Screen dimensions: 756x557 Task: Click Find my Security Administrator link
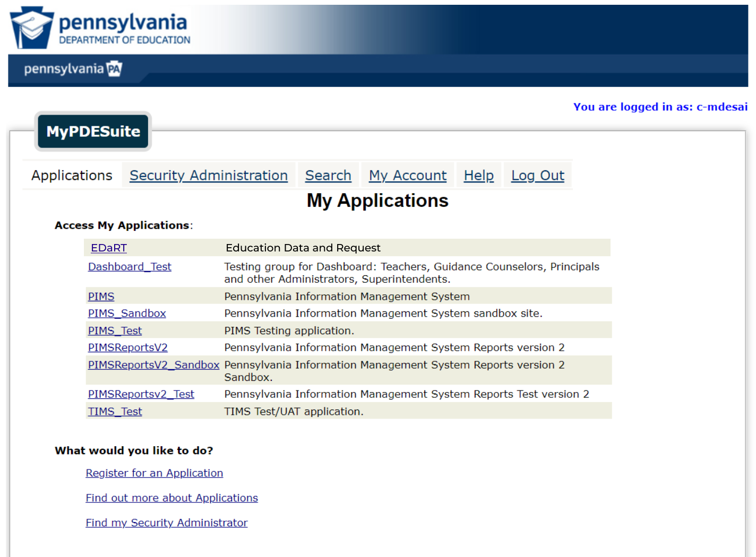pos(166,523)
